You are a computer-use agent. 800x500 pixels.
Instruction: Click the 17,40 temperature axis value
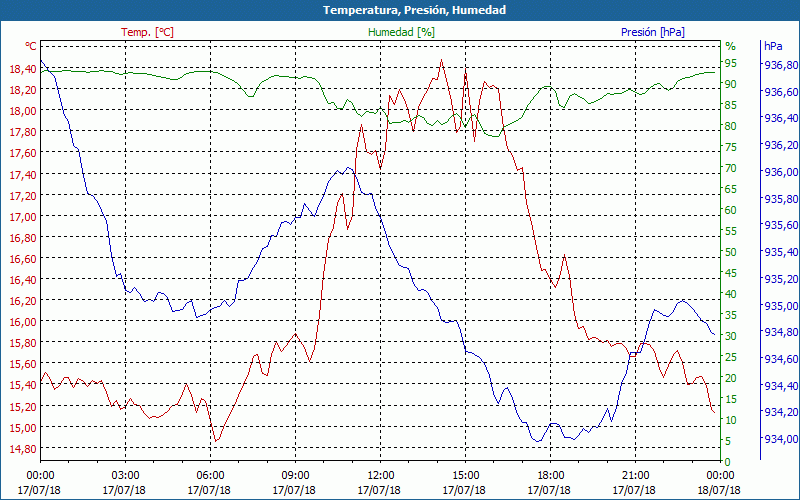coord(22,174)
